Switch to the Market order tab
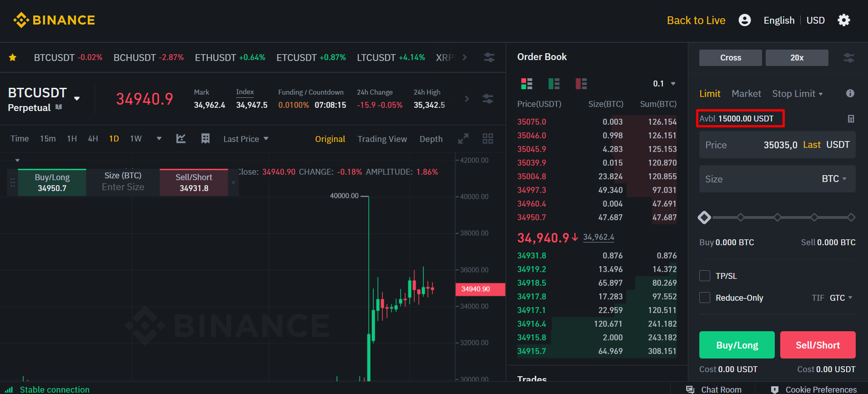 click(x=746, y=94)
